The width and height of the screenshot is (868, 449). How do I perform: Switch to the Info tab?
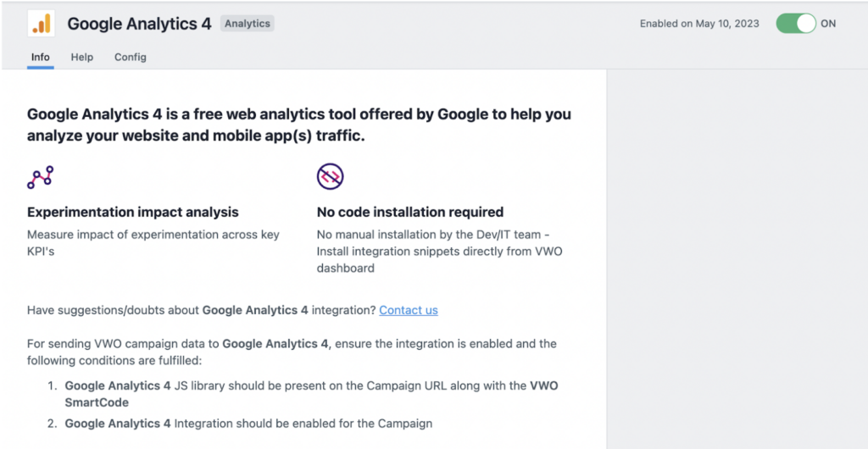coord(41,57)
